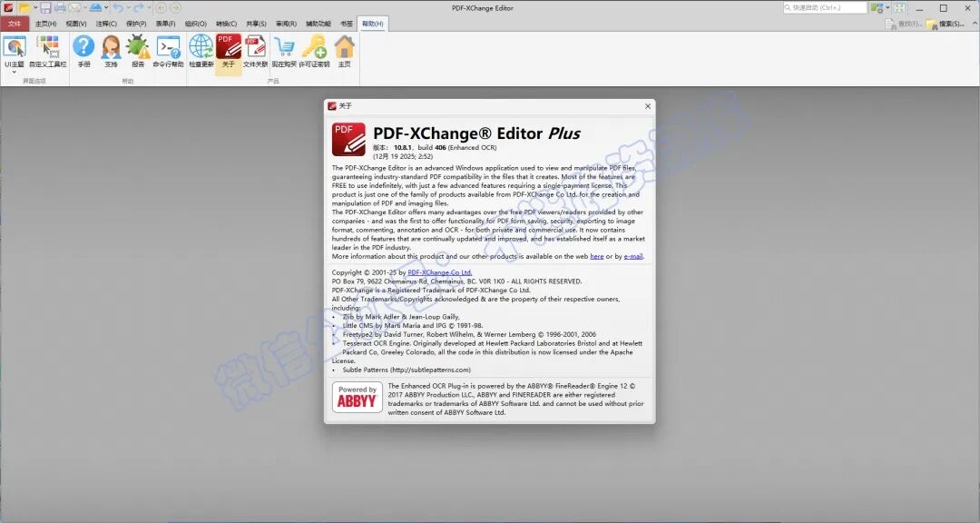
Task: Collapse the ribbon with the chevron
Action: coord(975,24)
